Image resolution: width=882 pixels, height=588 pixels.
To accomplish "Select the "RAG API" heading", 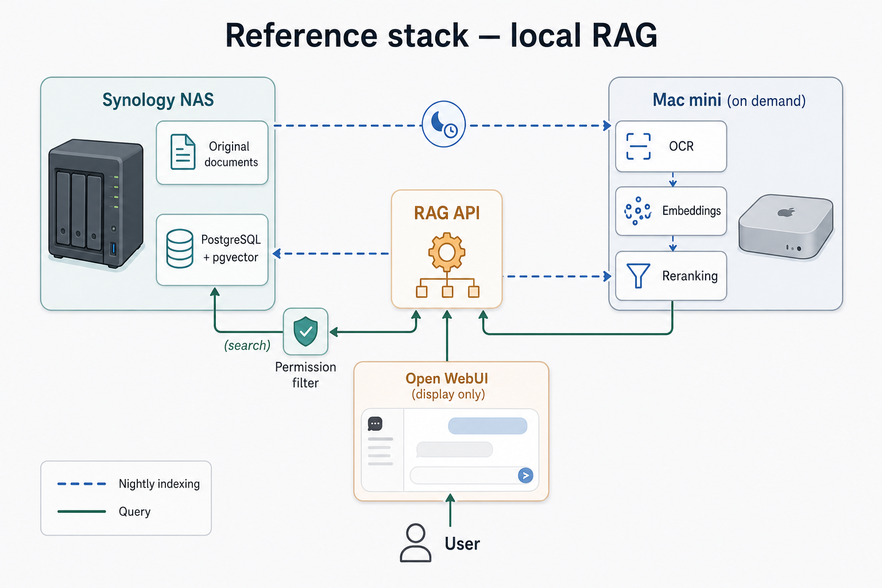I will tap(447, 213).
